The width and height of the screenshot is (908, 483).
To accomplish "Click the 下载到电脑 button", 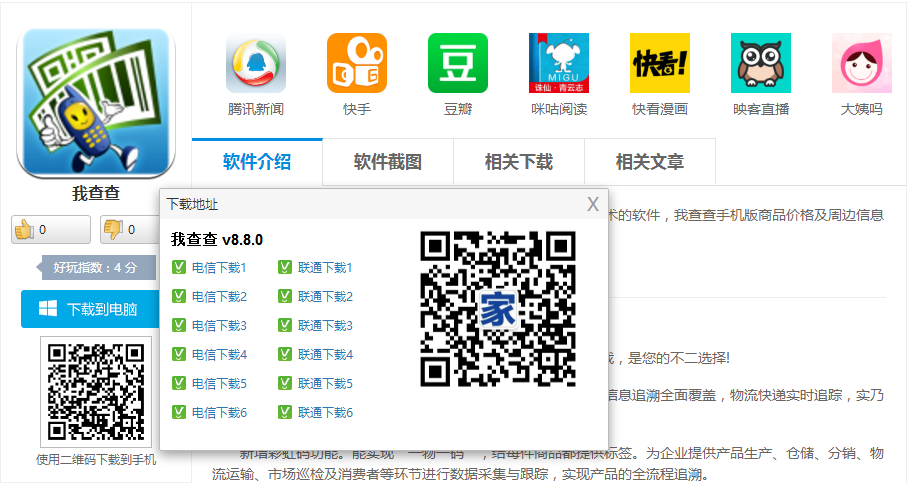I will pyautogui.click(x=90, y=309).
